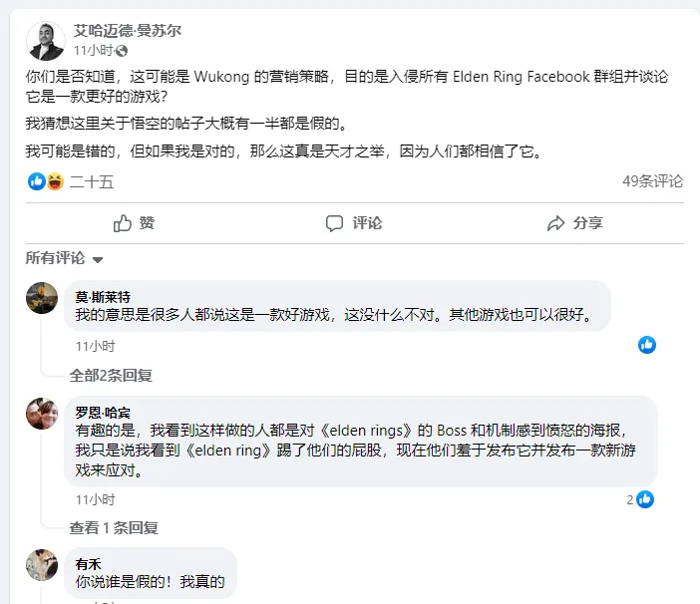Screen dimensions: 700x604
Task: Click the 有禾 commenter name
Action: [x=89, y=564]
